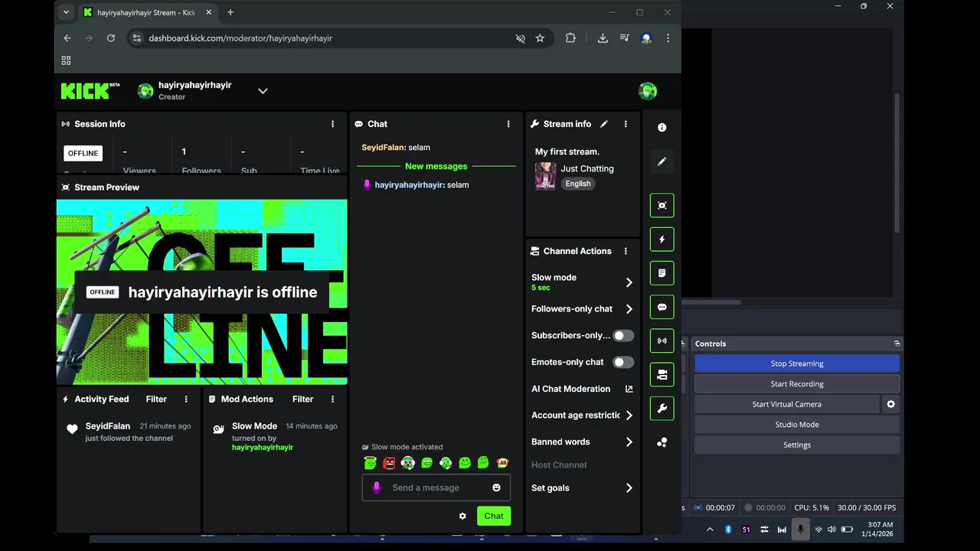Open emoji picker in message box
980x551 pixels.
point(496,487)
